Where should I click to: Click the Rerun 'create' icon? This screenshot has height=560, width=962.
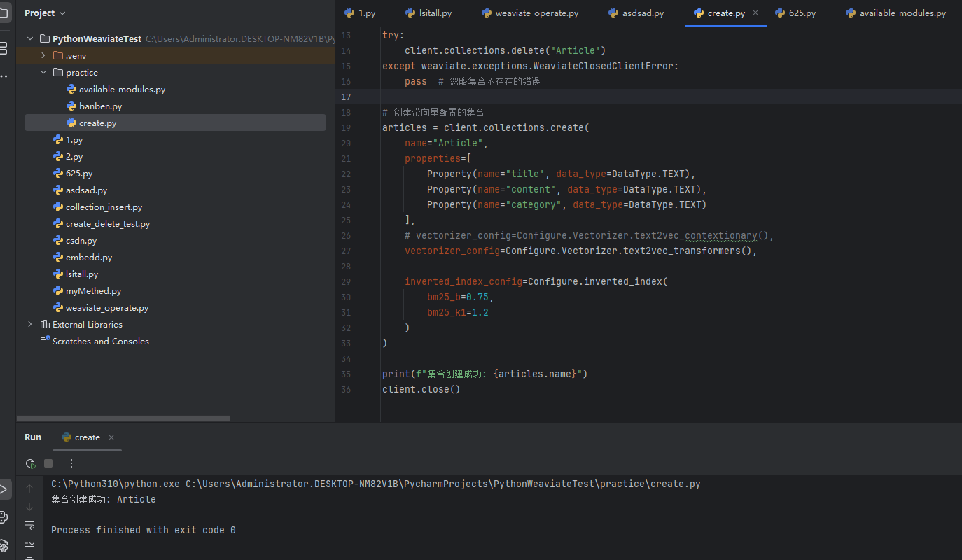pos(30,463)
